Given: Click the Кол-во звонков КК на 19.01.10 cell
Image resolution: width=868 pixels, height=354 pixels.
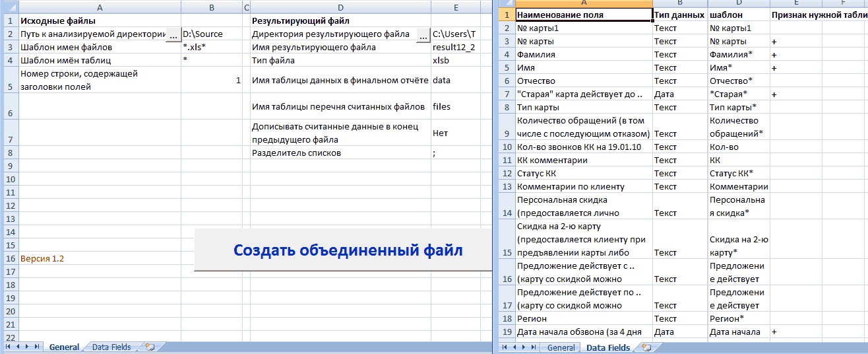Looking at the screenshot, I should (x=583, y=147).
